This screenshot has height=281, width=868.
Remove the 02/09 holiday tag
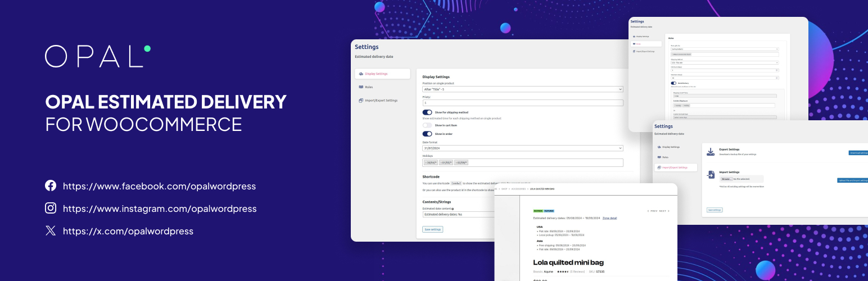coord(456,163)
